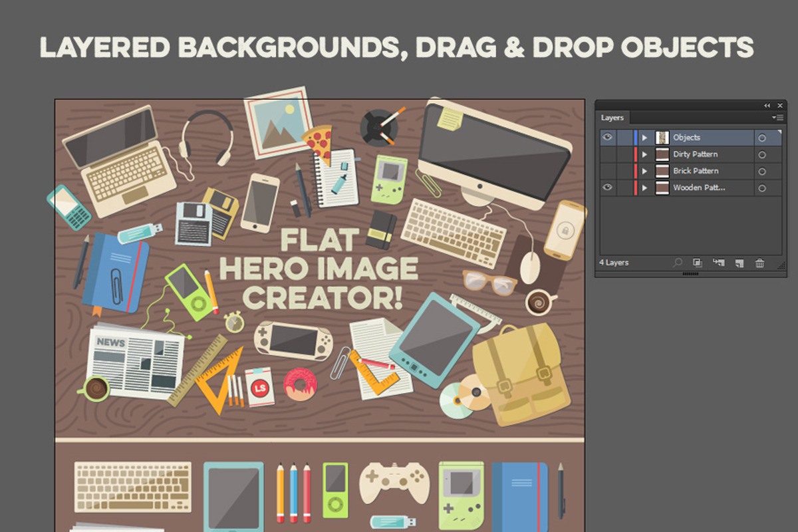This screenshot has width=798, height=532.
Task: Toggle lock box on Objects layer
Action: click(x=624, y=138)
